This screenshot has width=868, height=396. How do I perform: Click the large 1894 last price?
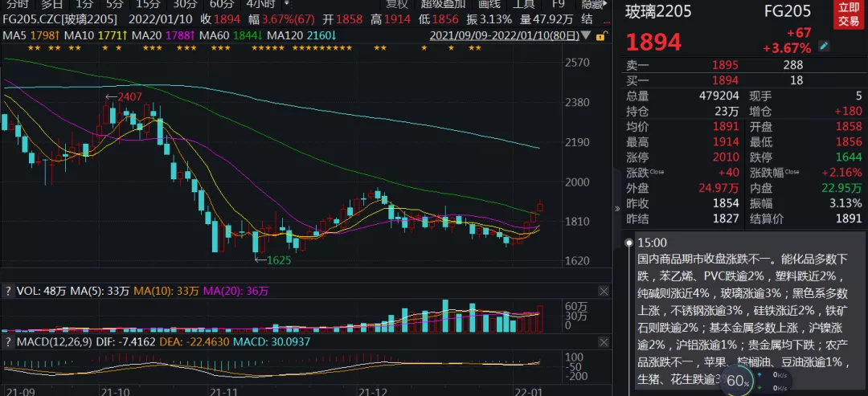tap(654, 42)
